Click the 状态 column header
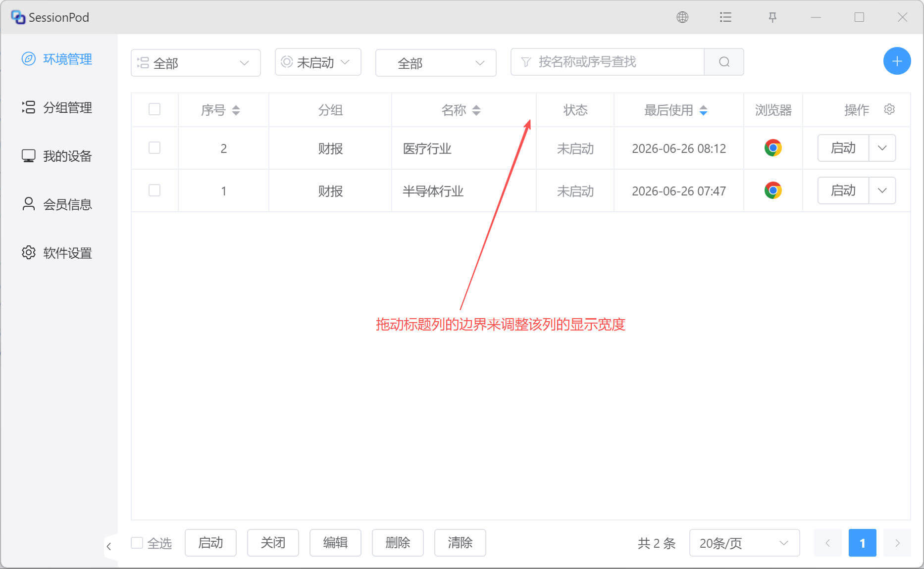This screenshot has width=924, height=569. 575,110
